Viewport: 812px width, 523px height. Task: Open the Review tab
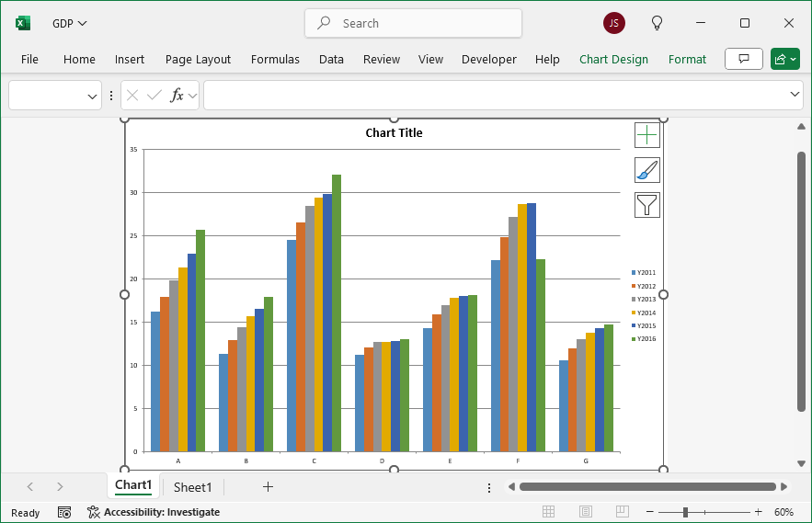382,60
